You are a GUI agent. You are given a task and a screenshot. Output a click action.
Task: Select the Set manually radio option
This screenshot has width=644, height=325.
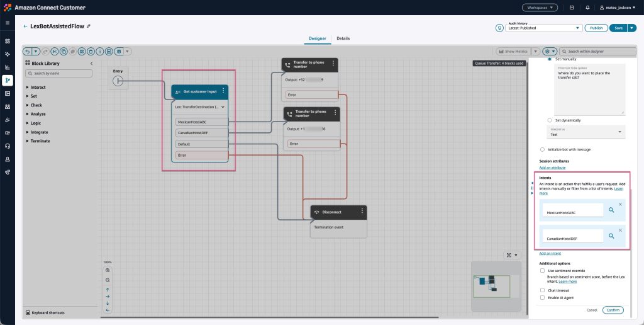(x=550, y=59)
